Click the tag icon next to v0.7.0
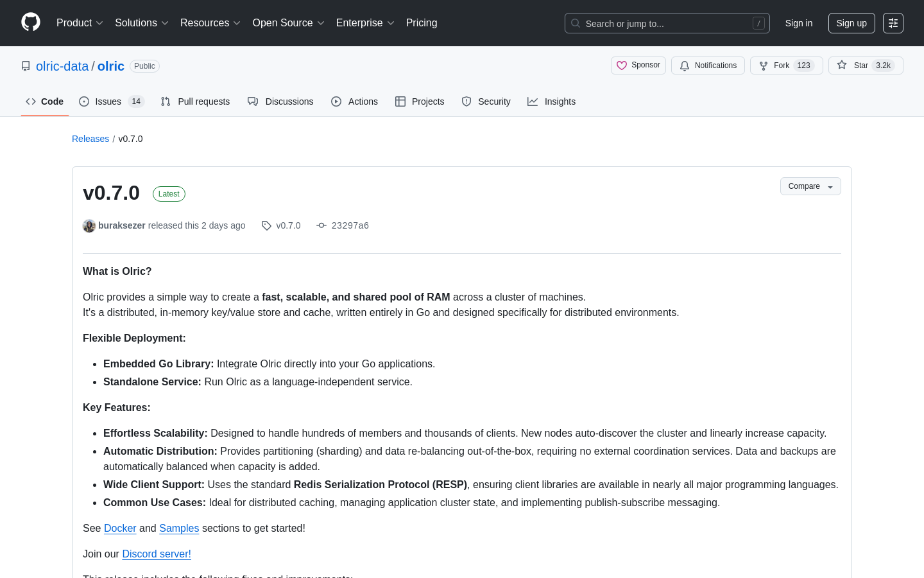This screenshot has height=578, width=924. (x=266, y=225)
